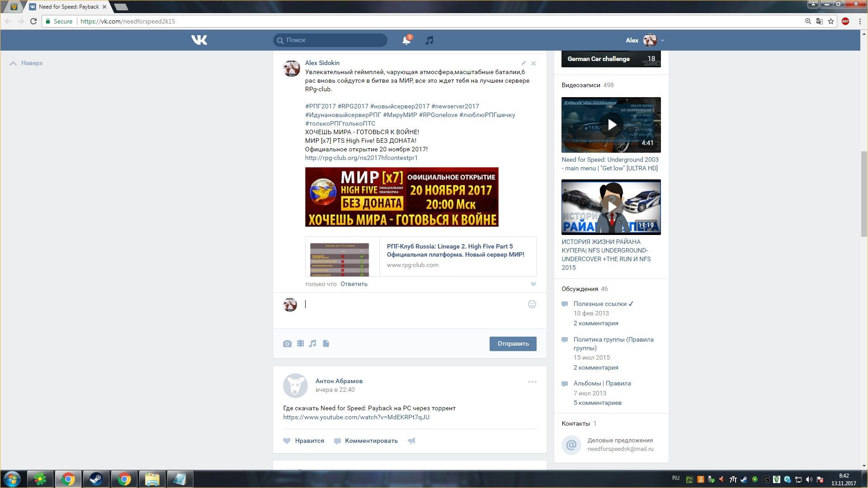The width and height of the screenshot is (868, 488).
Task: Open the emoji picker in comment box
Action: (x=532, y=304)
